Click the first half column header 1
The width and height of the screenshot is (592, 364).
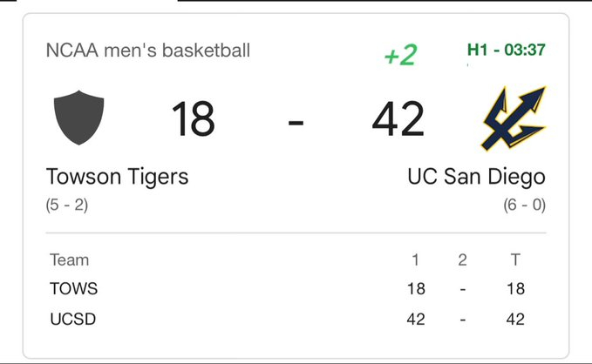pos(416,260)
